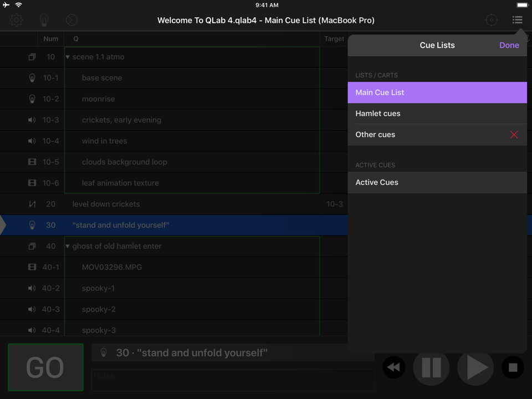Tap the circled arrow icon in toolbar
Screen dimensions: 532x399
click(x=71, y=21)
